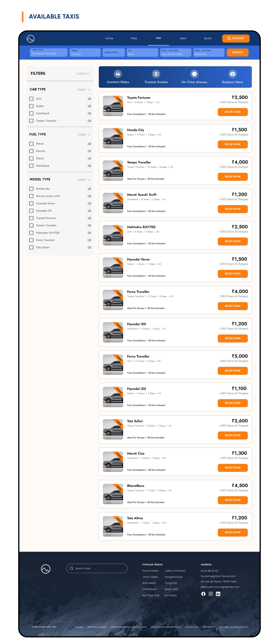279x644 pixels.
Task: Open the LinkedIn icon in footer
Action: coord(218,594)
